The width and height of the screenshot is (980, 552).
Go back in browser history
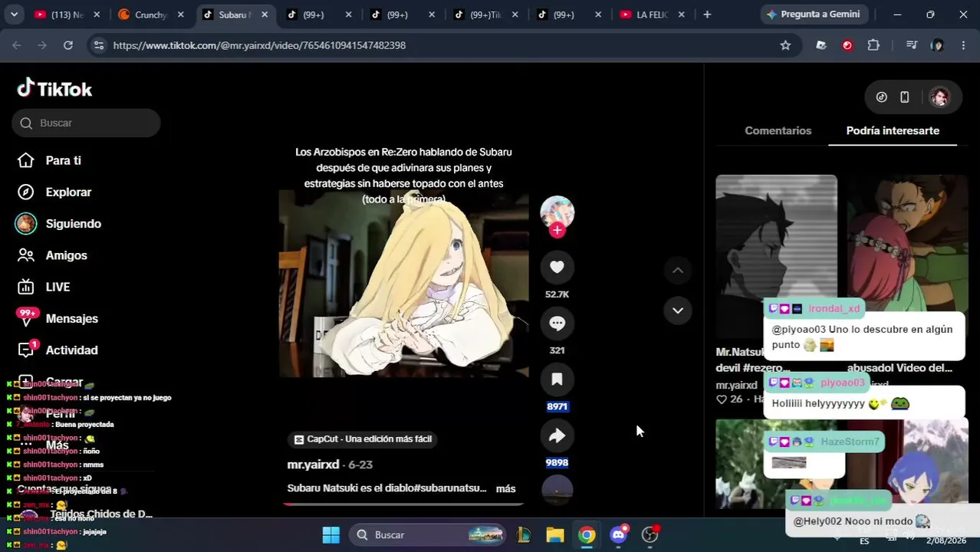(17, 45)
